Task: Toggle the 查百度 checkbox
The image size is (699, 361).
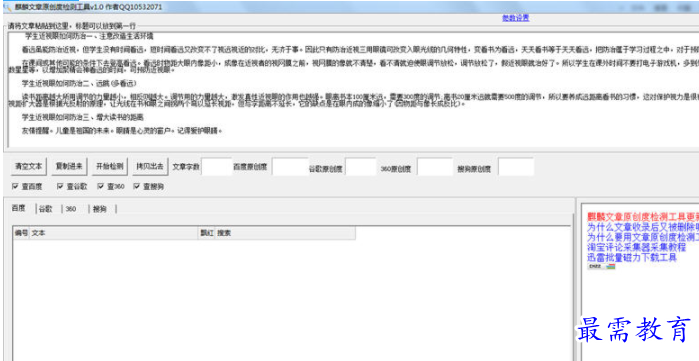Action: [x=15, y=186]
